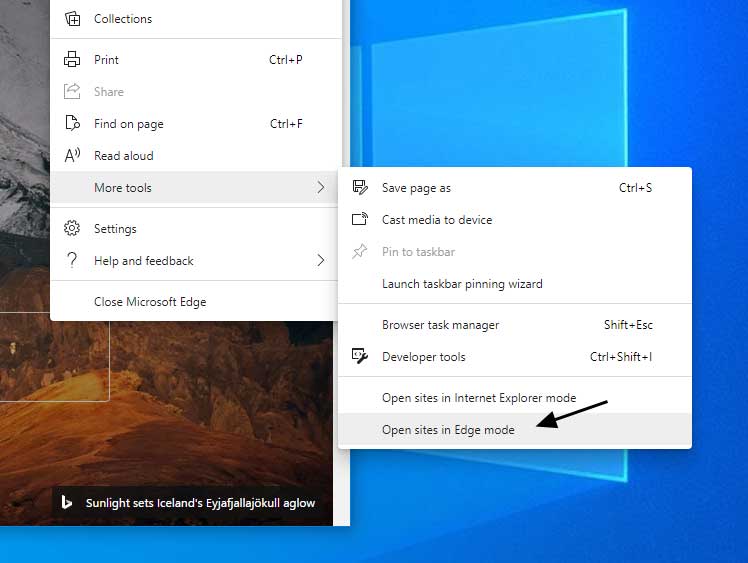Select Open sites in Internet Explorer mode

[x=515, y=397]
